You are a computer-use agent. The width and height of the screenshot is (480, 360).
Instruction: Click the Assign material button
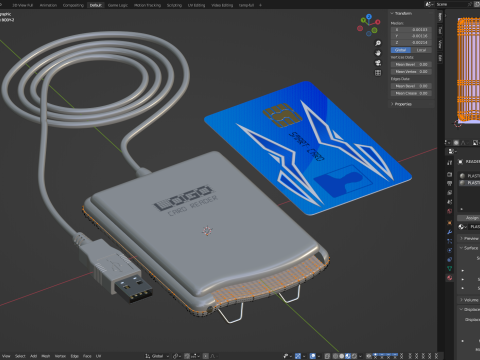(469, 218)
